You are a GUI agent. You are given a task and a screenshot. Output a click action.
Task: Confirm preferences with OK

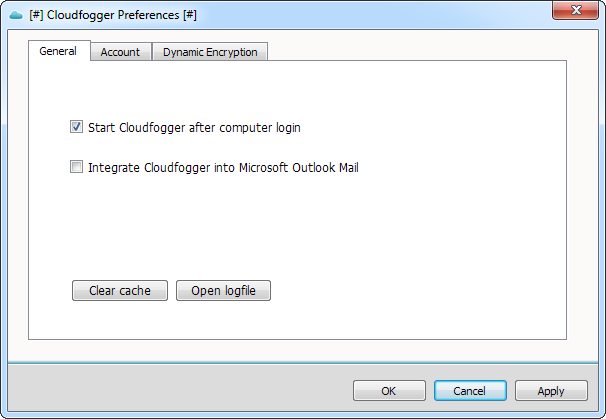[389, 391]
